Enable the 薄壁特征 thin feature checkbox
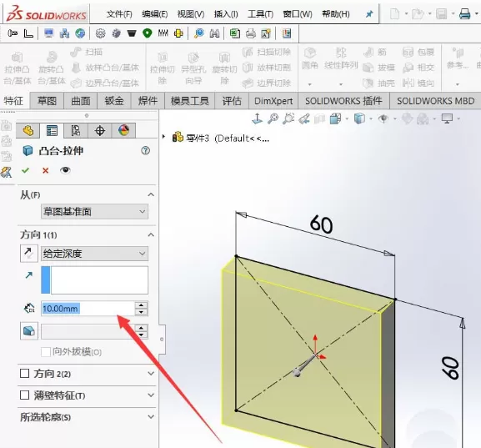Screen dimensions: 481x448 24,395
